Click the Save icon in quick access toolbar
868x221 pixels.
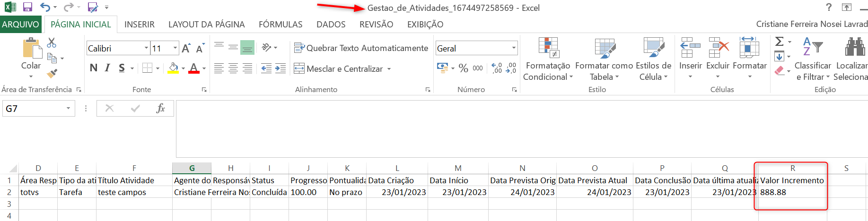click(27, 7)
